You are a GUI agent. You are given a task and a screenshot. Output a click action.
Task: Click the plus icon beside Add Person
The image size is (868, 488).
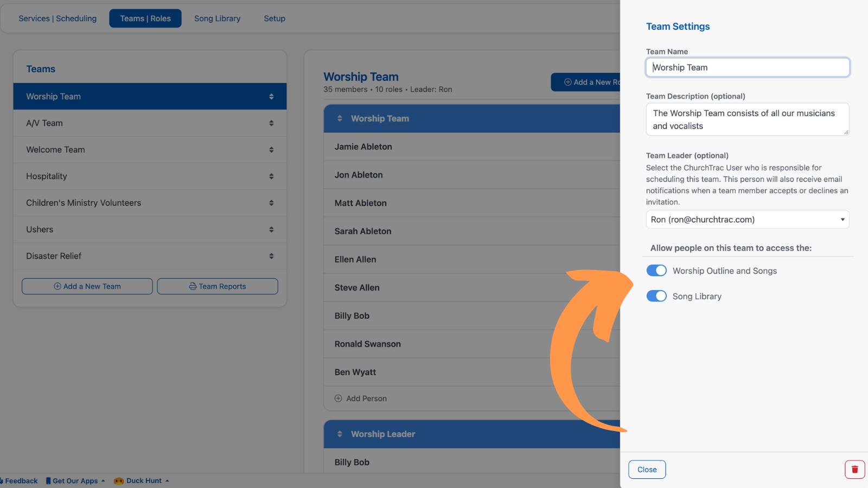(339, 399)
